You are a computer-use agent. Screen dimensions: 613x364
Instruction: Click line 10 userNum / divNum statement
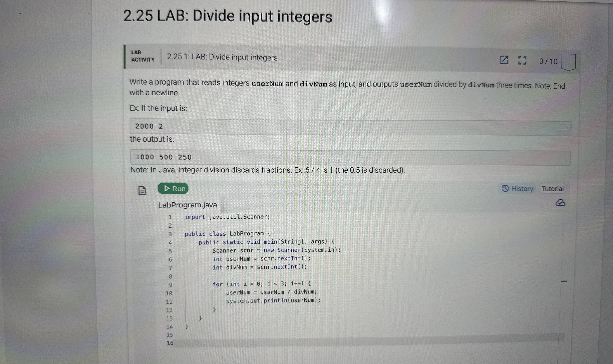tap(272, 292)
